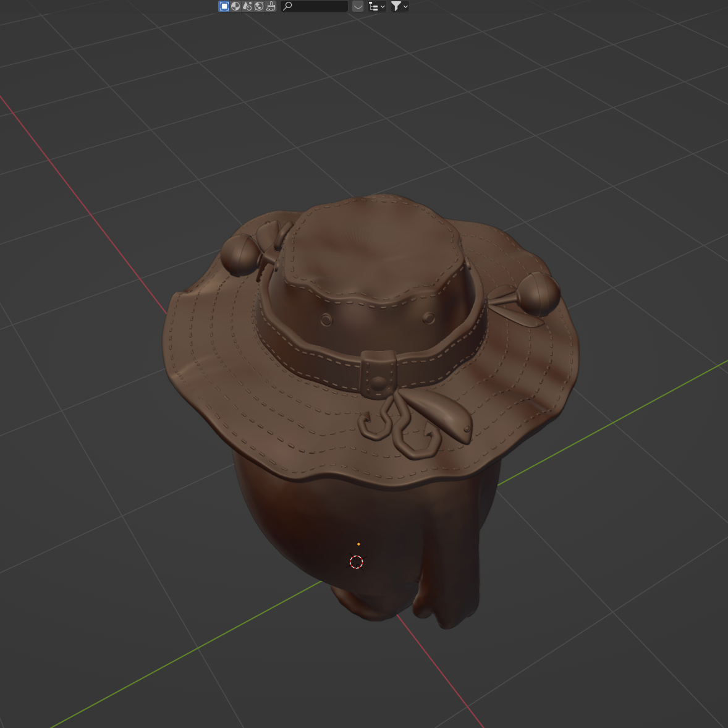Click the orange object origin dot
Viewport: 728px width, 728px height.
tap(360, 544)
